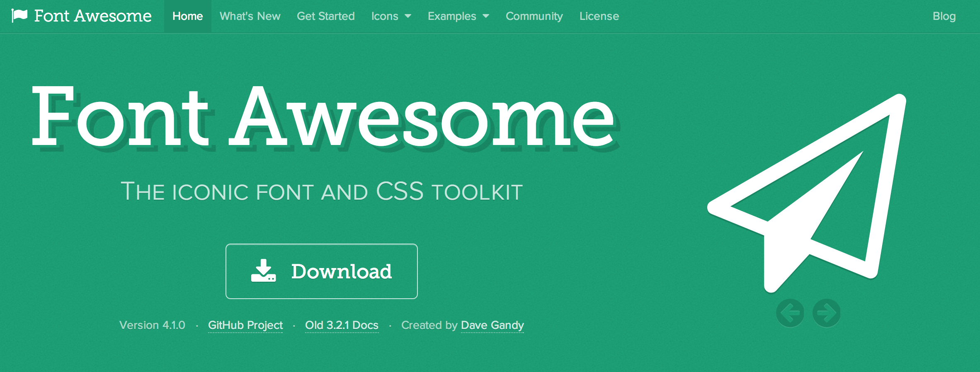Click the Version 4.1.0 text
Screen dimensions: 980x372
click(152, 325)
